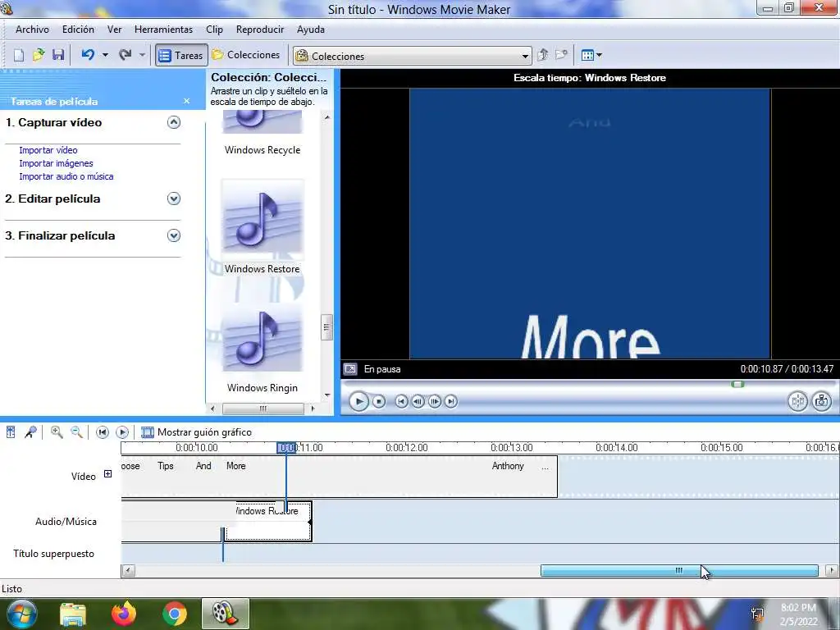
Task: Go up one collection level
Action: [543, 55]
